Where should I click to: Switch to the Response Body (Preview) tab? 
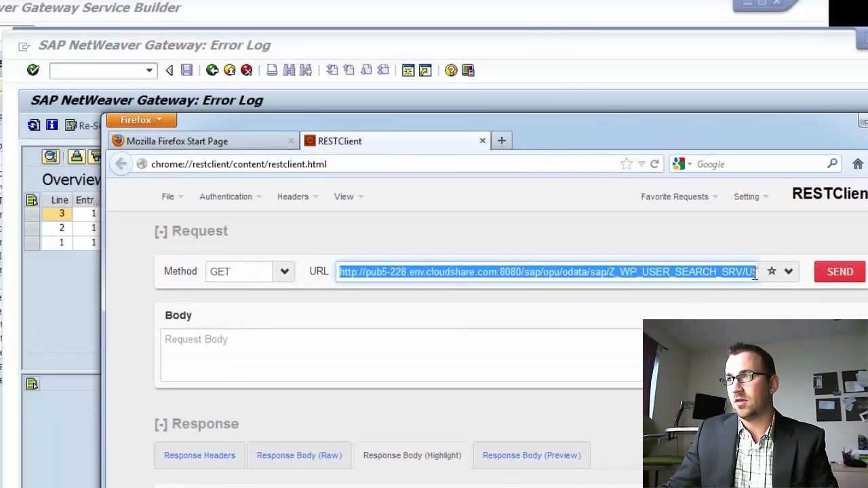coord(532,455)
